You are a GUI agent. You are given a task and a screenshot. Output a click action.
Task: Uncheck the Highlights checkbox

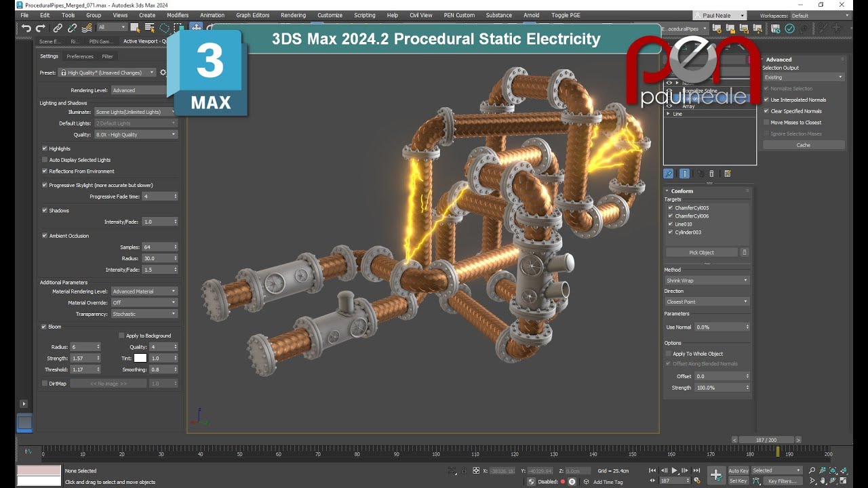pyautogui.click(x=45, y=148)
